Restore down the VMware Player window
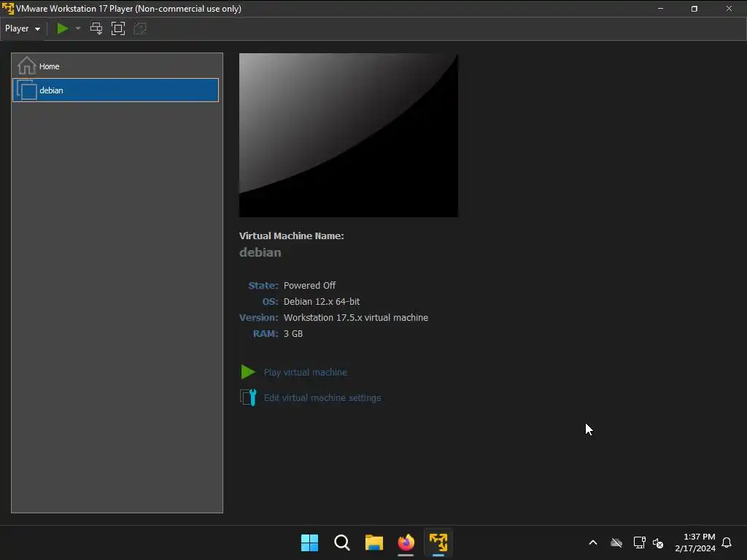 point(694,9)
